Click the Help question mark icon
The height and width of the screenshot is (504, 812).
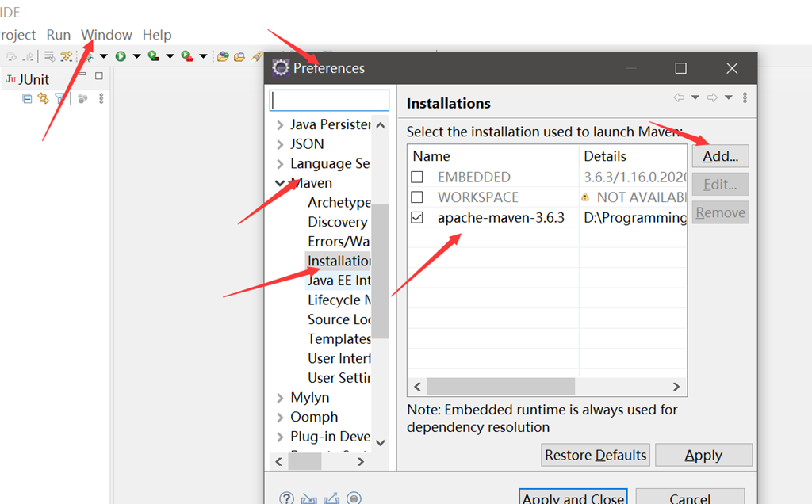(286, 498)
